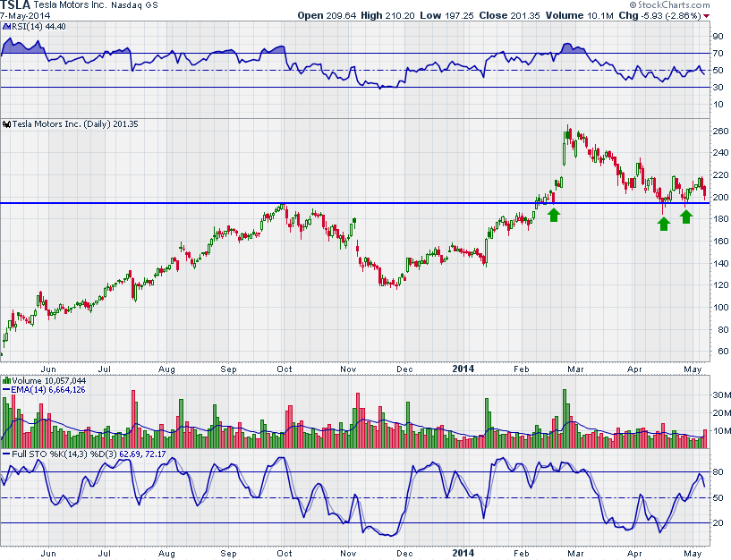Image resolution: width=731 pixels, height=560 pixels.
Task: Click the TSLA ticker symbol
Action: (x=15, y=5)
